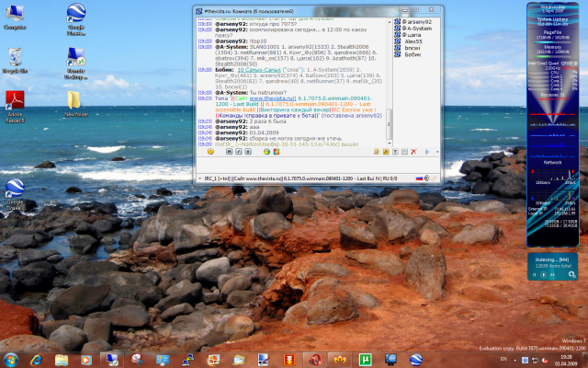Screen dimensions: 588x368
Task: Open the Windows Start orb
Action: [x=10, y=360]
